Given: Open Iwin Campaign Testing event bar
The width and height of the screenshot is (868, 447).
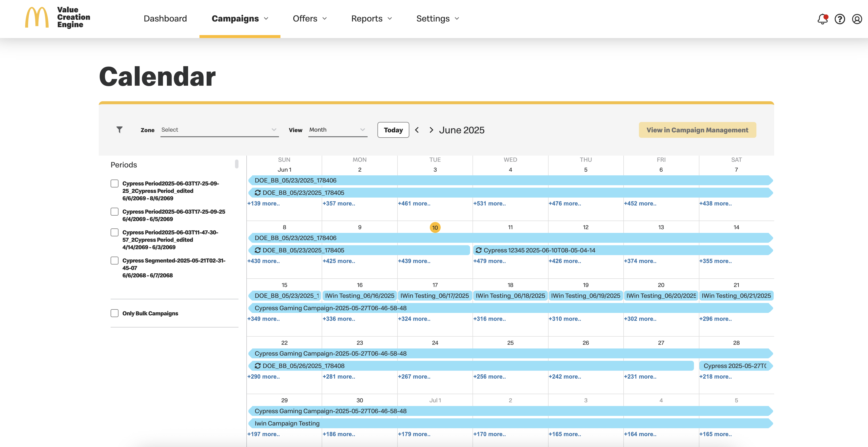Looking at the screenshot, I should click(x=511, y=423).
